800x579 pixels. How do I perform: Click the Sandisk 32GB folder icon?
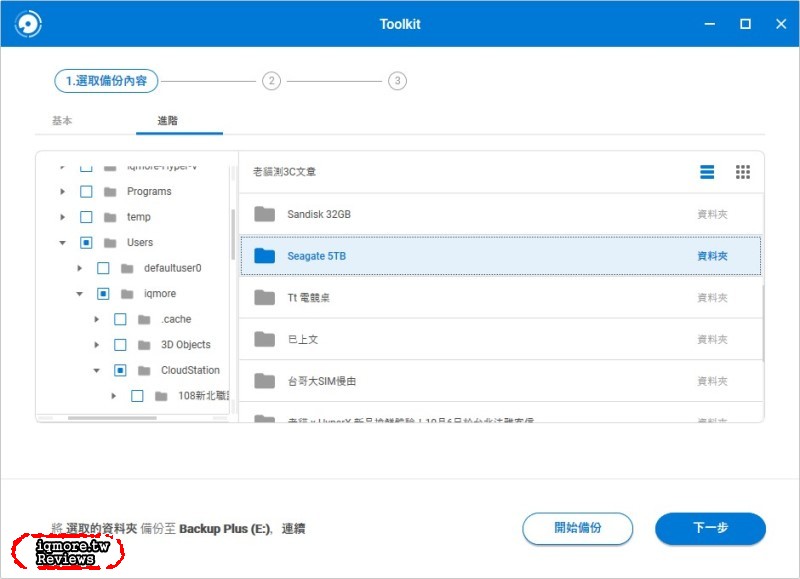pyautogui.click(x=264, y=213)
